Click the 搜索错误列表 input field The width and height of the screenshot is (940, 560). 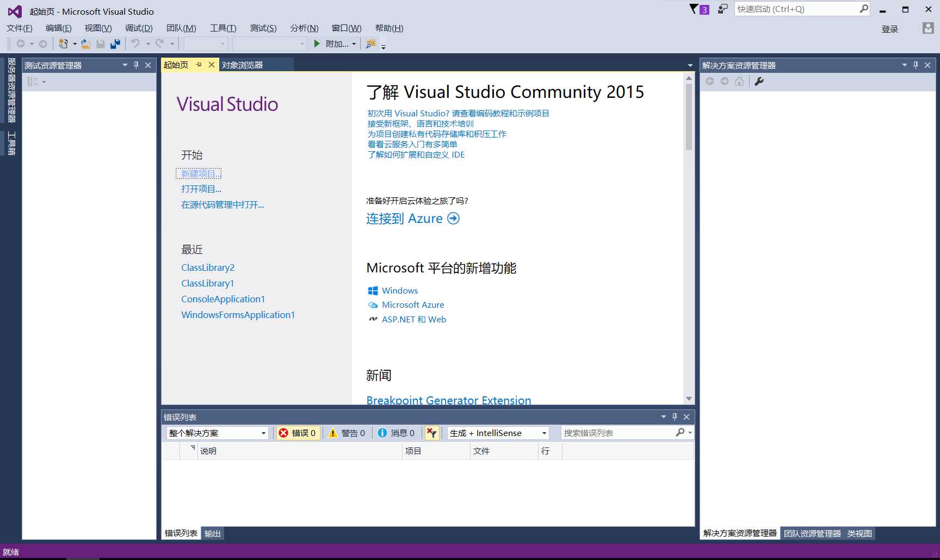[617, 433]
